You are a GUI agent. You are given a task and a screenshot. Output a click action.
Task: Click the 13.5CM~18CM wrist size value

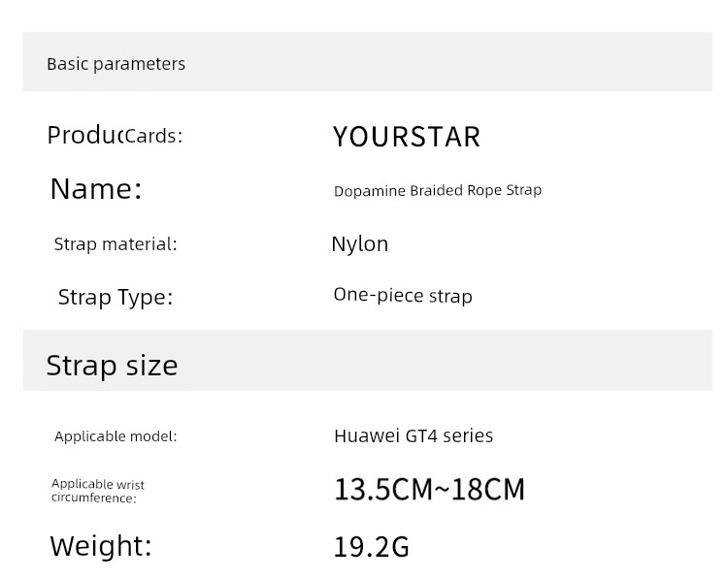point(429,490)
